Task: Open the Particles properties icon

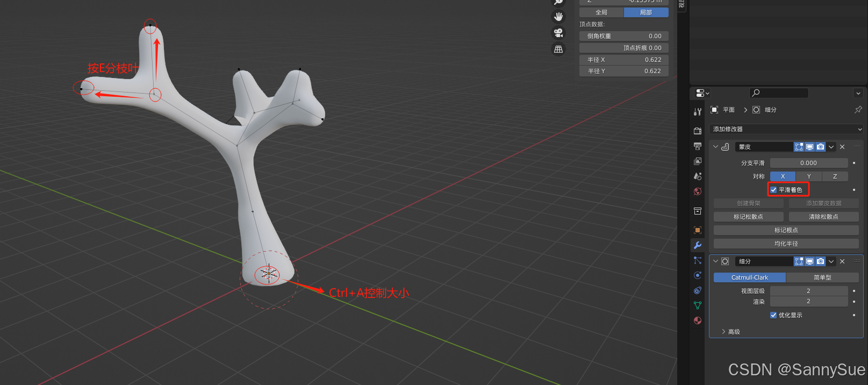Action: click(698, 260)
